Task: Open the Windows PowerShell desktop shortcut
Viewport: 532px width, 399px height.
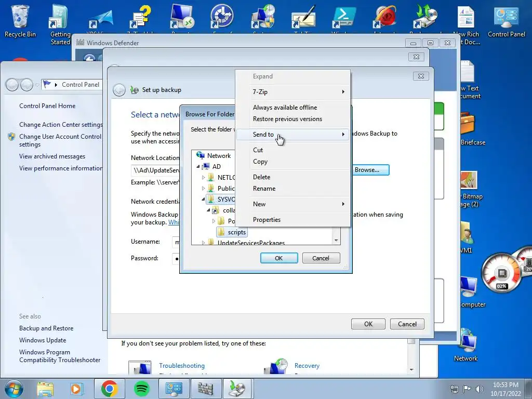Action: (344, 18)
